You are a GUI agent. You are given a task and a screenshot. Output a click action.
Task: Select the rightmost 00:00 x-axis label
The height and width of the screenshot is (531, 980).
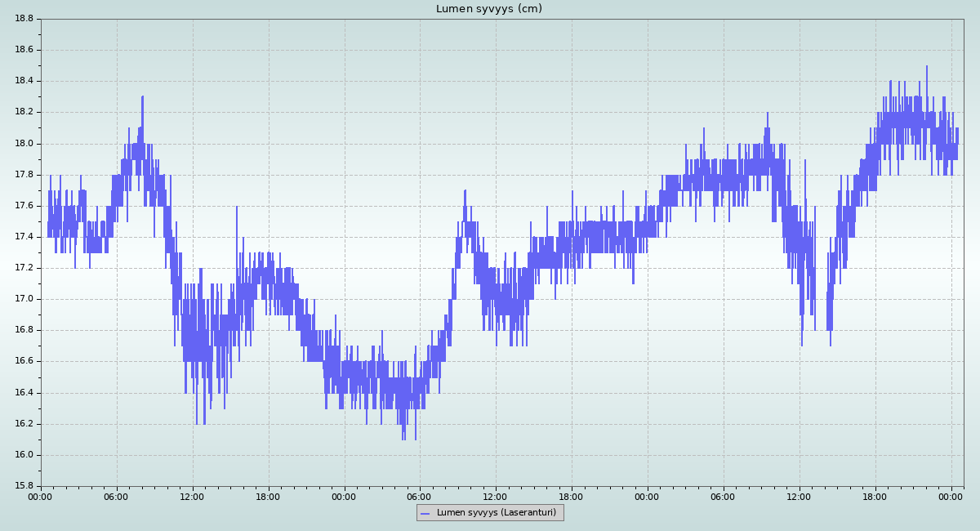click(951, 496)
